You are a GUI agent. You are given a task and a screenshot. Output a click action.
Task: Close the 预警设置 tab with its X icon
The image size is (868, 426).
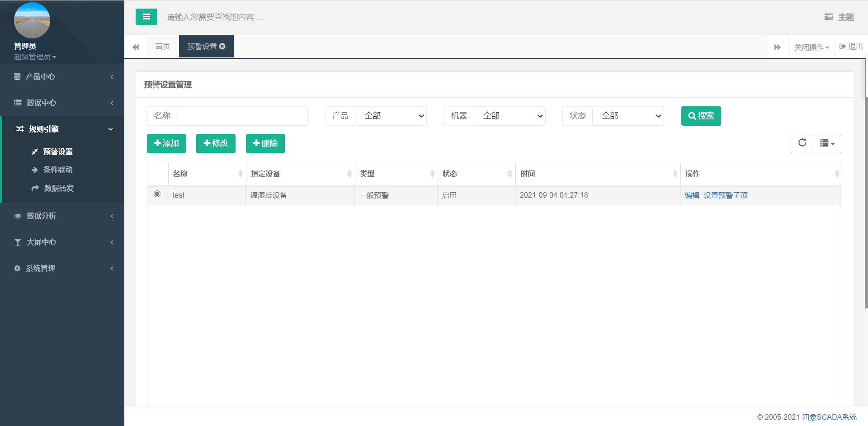click(222, 47)
